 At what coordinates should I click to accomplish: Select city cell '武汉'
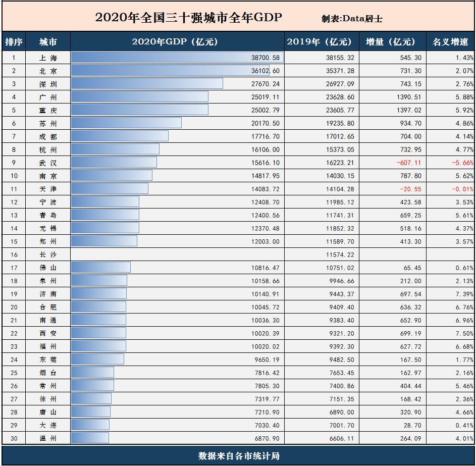(x=48, y=163)
